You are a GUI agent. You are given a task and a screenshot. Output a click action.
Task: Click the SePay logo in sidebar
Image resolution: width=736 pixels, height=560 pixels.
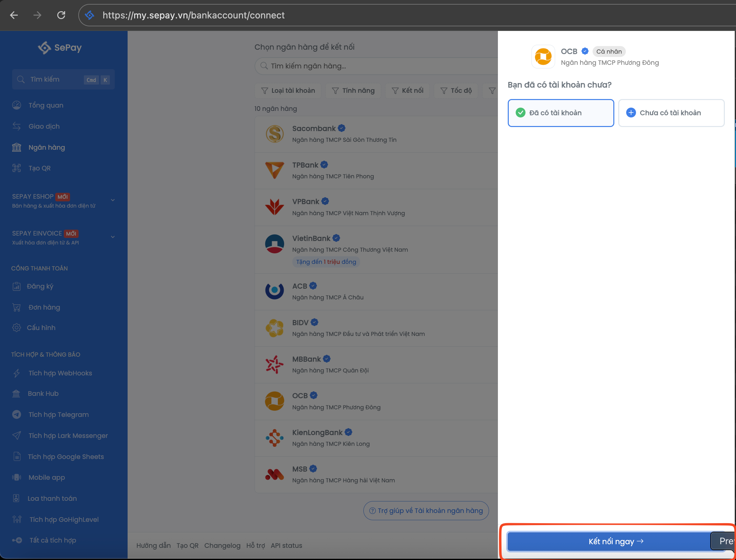(60, 48)
